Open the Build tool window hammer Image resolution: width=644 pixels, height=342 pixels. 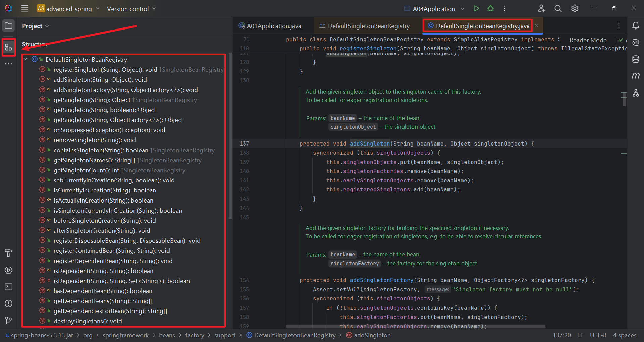(9, 253)
